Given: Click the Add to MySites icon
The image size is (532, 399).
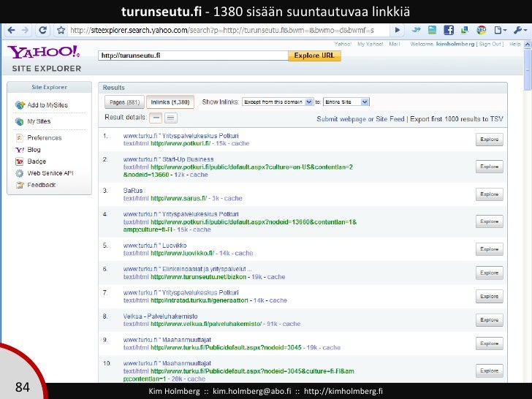Looking at the screenshot, I should pos(20,105).
